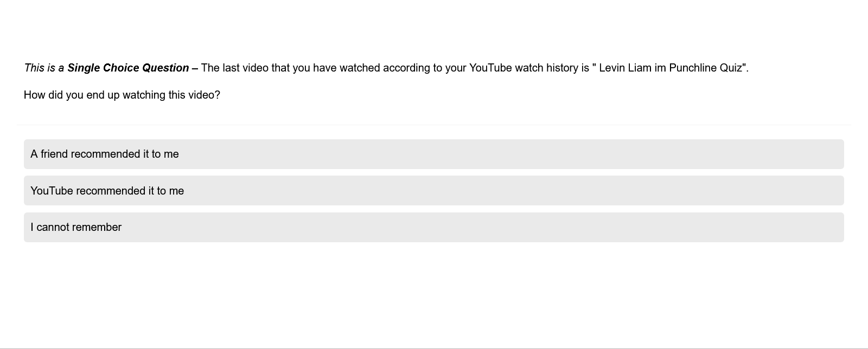Viewport: 868px width, 349px height.
Task: Click the word "friend" in first answer
Action: click(x=54, y=154)
